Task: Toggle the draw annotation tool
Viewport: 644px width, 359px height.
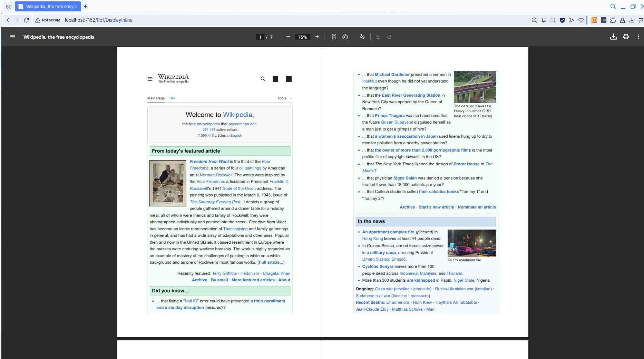Action: [362, 37]
